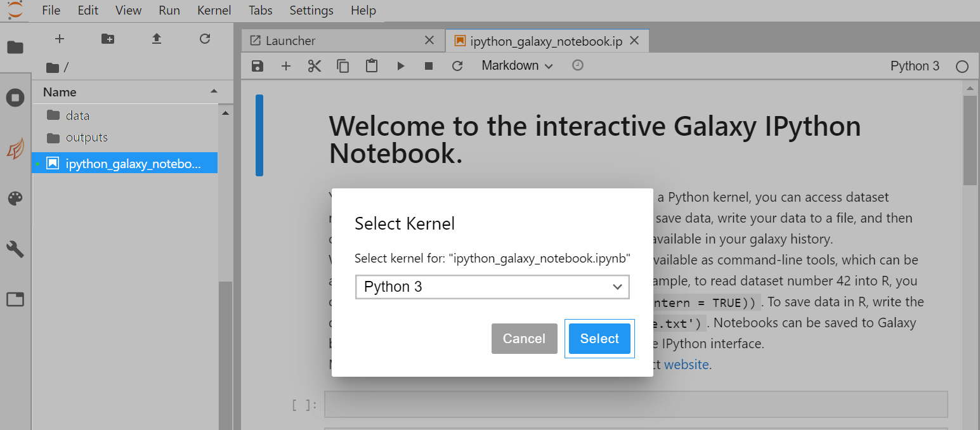Sort files by the Name column arrow

(214, 92)
